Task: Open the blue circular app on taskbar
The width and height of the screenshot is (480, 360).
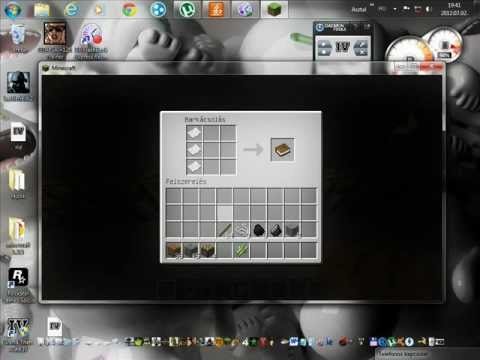Action: click(158, 10)
